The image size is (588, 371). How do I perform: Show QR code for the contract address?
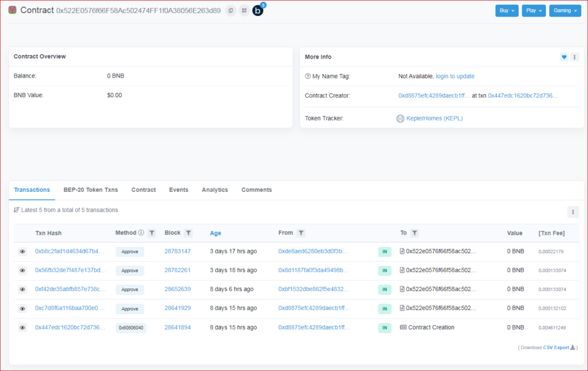[x=244, y=10]
